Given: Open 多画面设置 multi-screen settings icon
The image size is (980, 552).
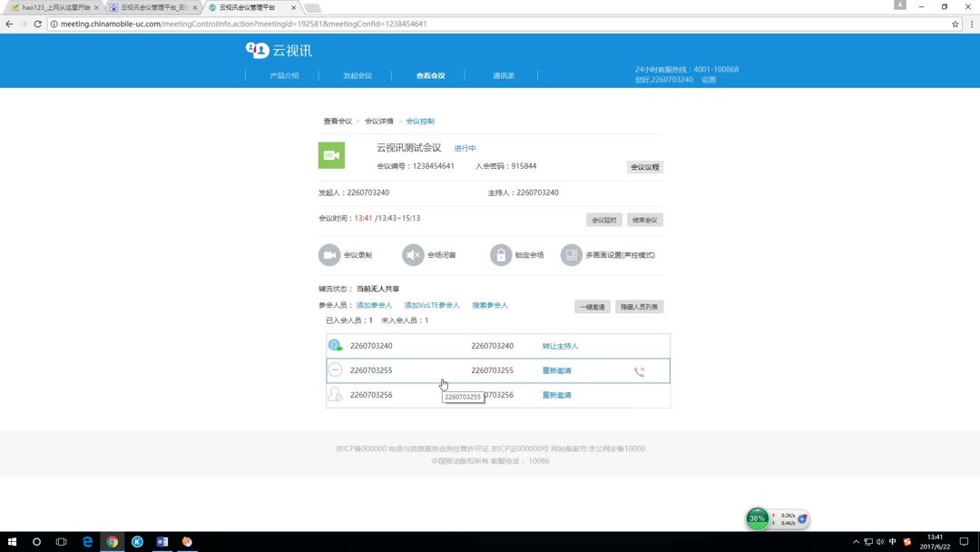Looking at the screenshot, I should coord(571,254).
